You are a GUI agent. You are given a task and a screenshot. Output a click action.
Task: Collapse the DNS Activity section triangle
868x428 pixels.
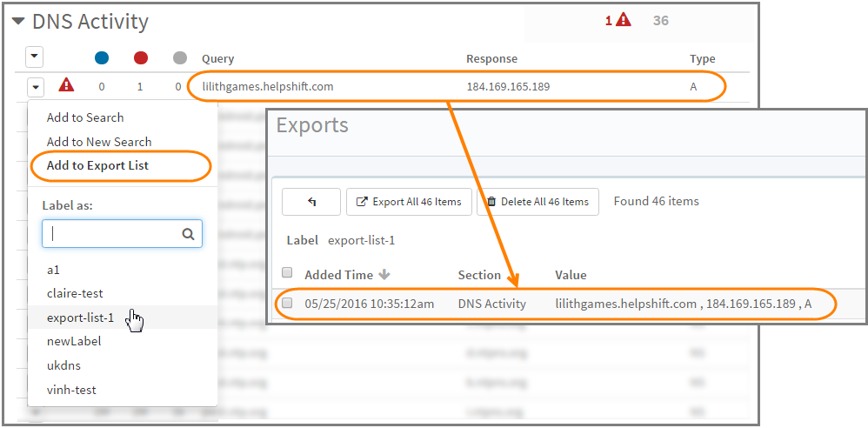coord(19,22)
